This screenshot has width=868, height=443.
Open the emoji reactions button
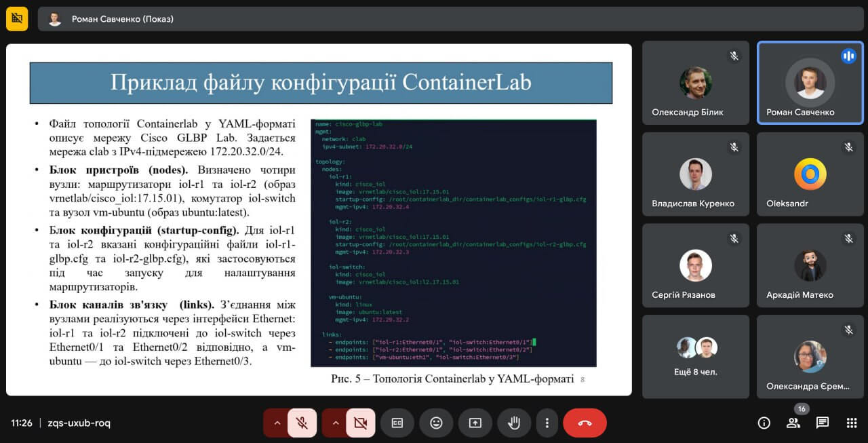tap(436, 423)
